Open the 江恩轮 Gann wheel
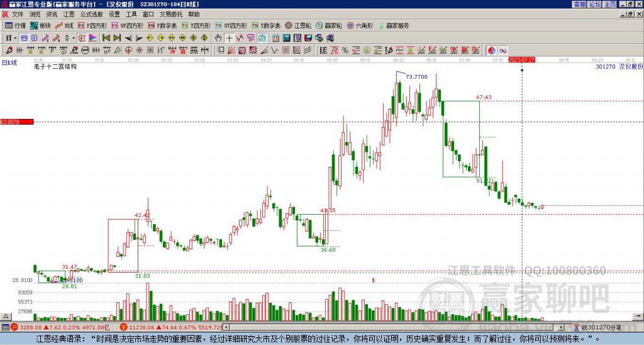Image resolution: width=644 pixels, height=345 pixels. pyautogui.click(x=298, y=25)
